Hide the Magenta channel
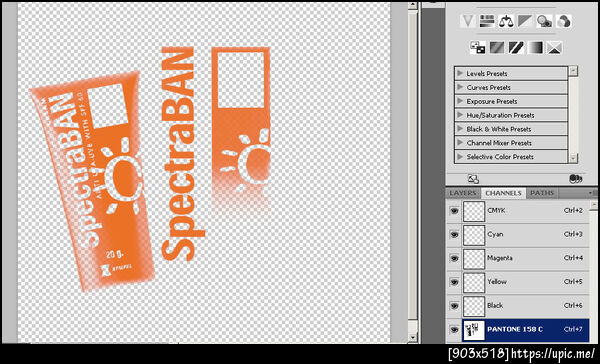The image size is (600, 364). [454, 258]
